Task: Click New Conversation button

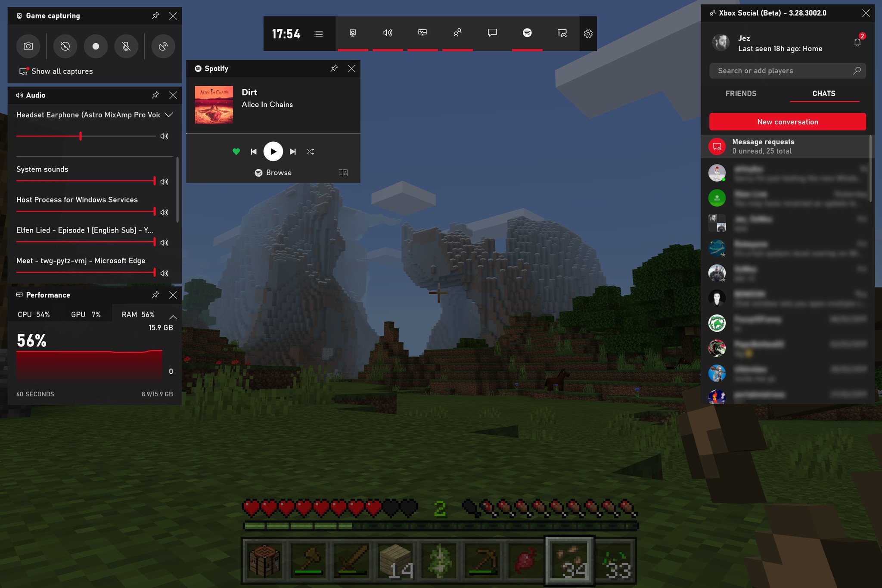Action: pyautogui.click(x=788, y=121)
